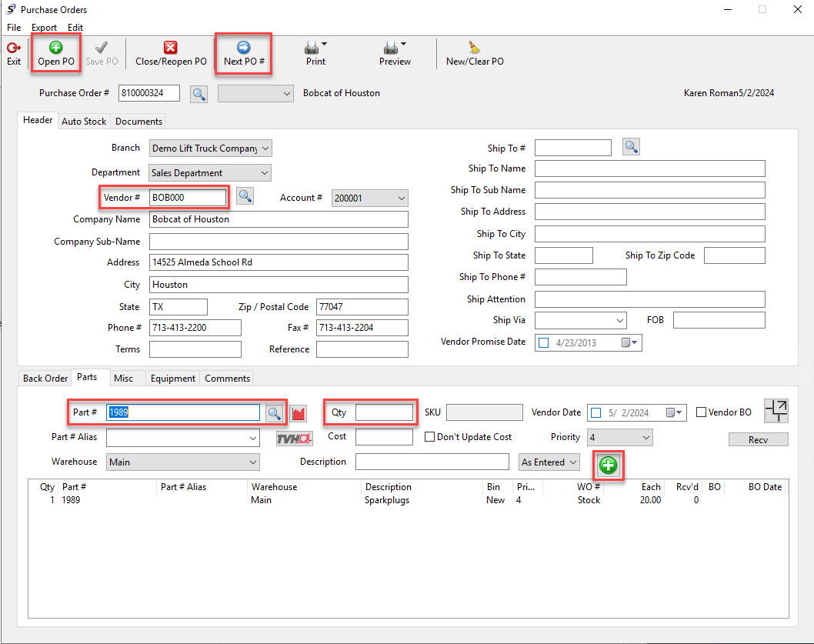The image size is (814, 644).
Task: Open the Ship Via dropdown
Action: coord(620,320)
